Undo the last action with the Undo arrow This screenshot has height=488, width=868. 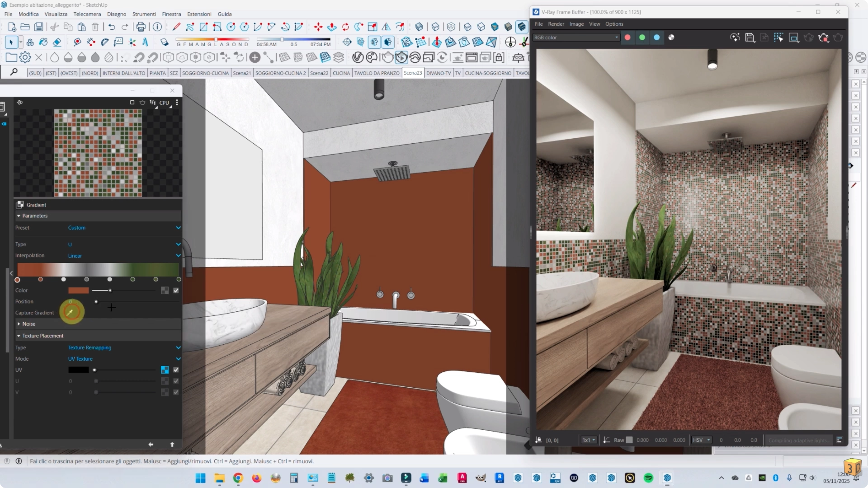(x=112, y=27)
